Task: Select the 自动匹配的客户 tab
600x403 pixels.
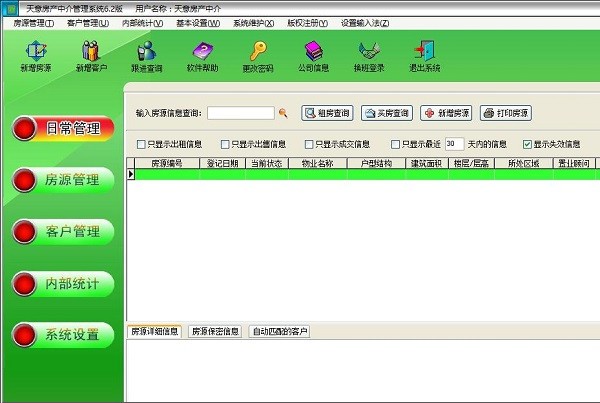Action: (280, 331)
